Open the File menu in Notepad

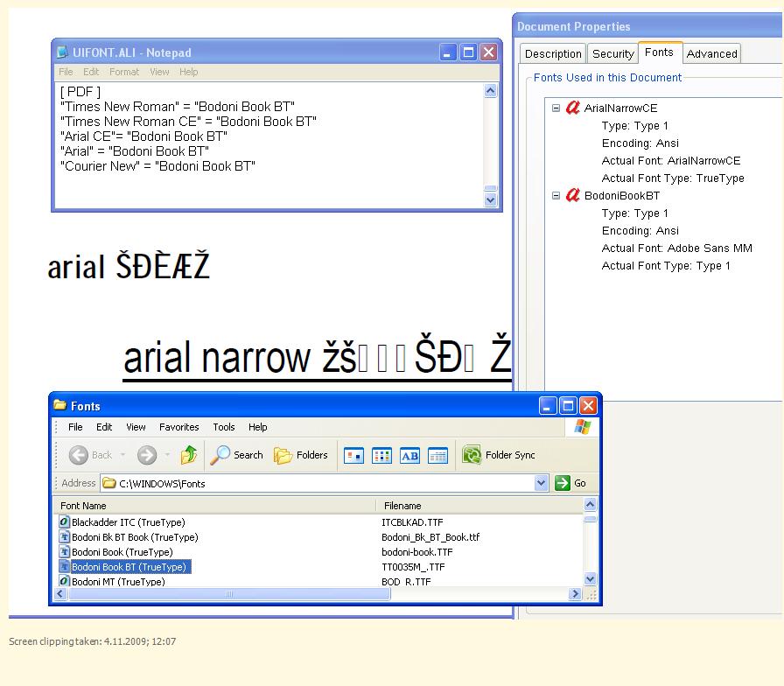point(66,72)
